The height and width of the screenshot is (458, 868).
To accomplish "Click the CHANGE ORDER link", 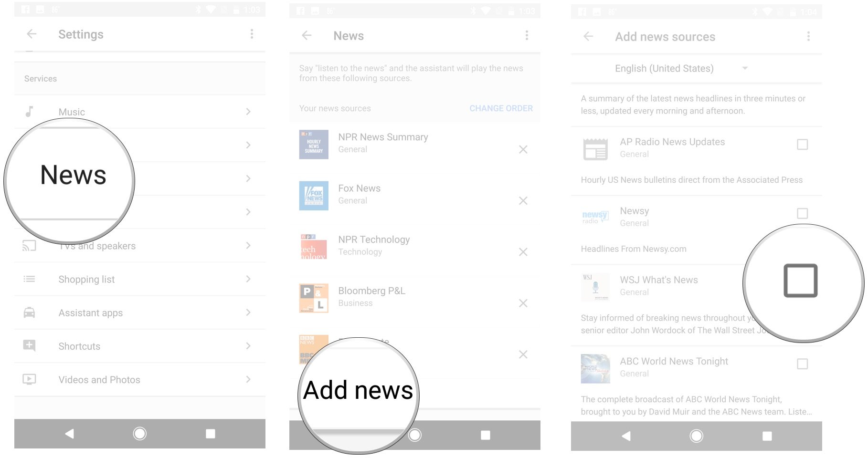I will click(501, 108).
